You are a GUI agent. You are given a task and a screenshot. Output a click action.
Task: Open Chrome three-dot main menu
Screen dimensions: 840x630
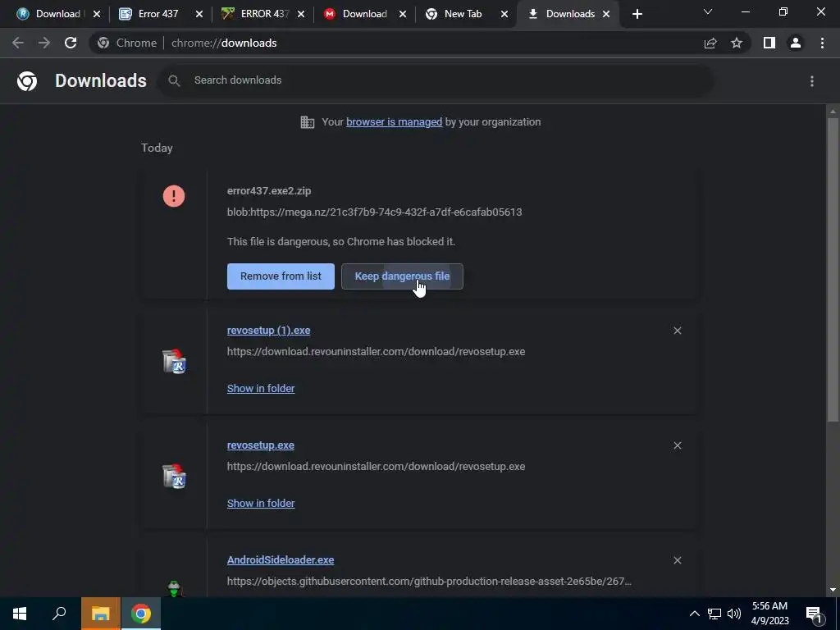coord(822,43)
